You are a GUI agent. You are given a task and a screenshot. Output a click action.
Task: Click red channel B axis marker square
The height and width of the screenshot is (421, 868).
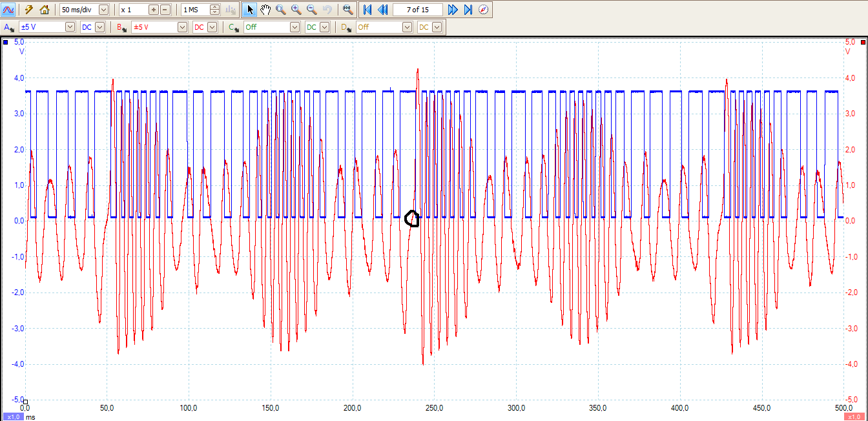[x=863, y=42]
